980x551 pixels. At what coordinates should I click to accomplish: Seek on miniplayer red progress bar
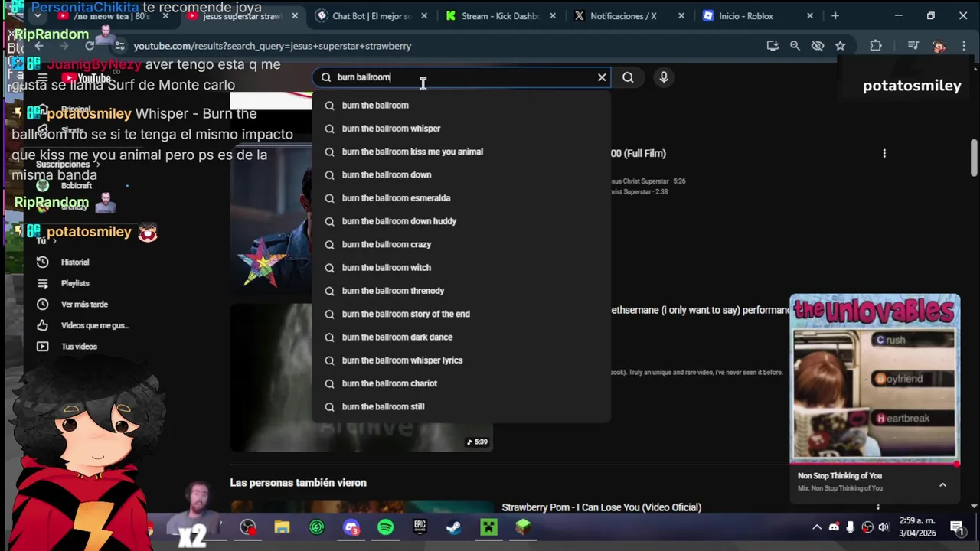(874, 464)
